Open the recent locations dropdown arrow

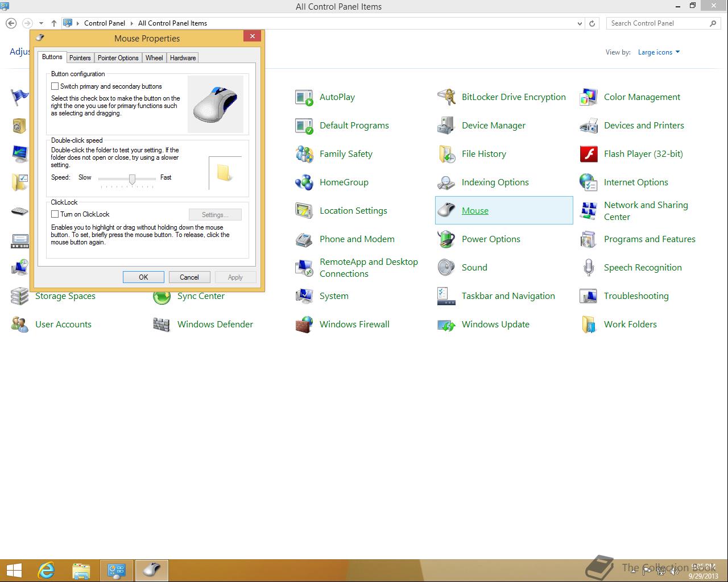click(41, 23)
